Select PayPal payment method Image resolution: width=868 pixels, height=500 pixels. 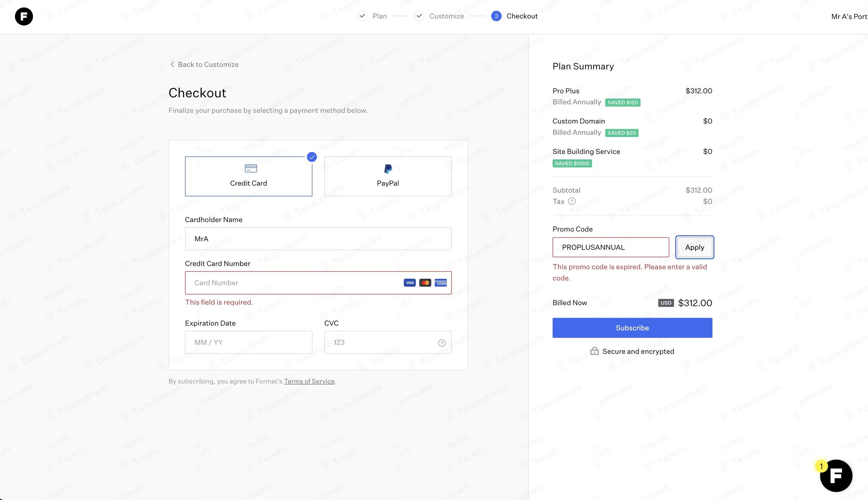388,176
